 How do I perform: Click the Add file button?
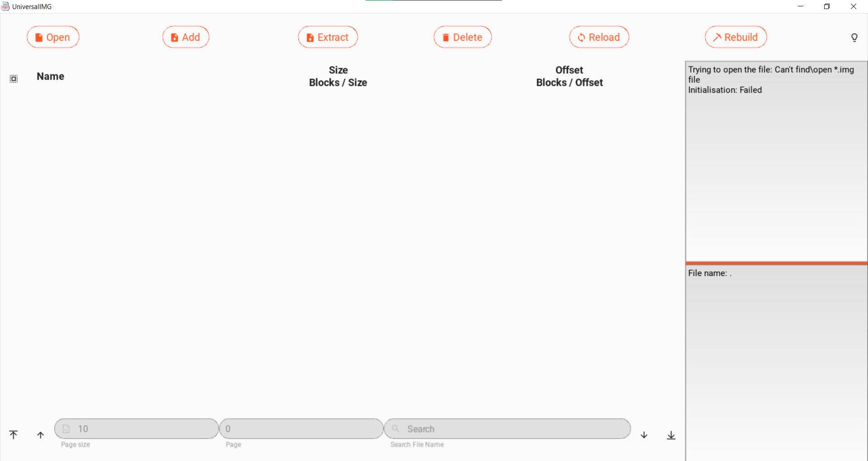186,37
